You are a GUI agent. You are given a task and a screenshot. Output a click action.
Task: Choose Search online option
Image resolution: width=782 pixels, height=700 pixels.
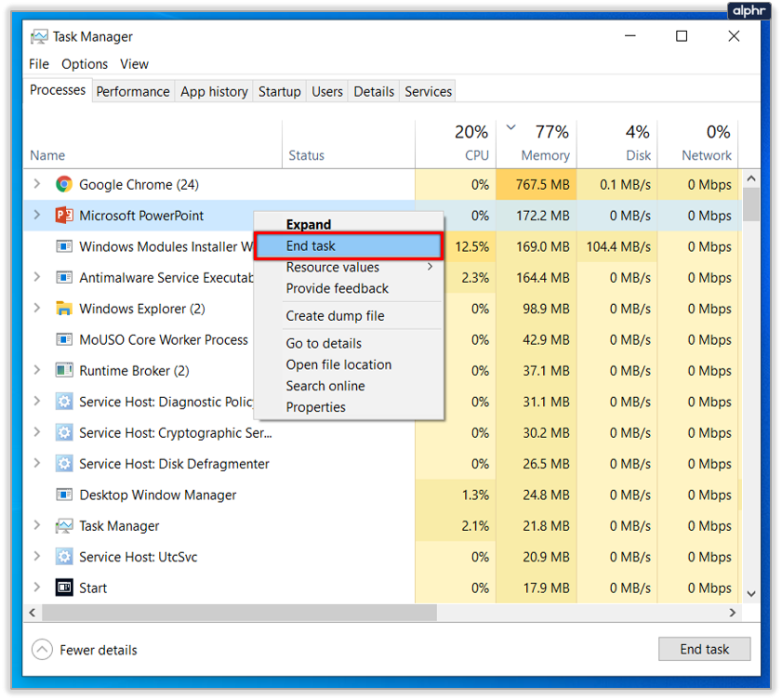[x=349, y=386]
